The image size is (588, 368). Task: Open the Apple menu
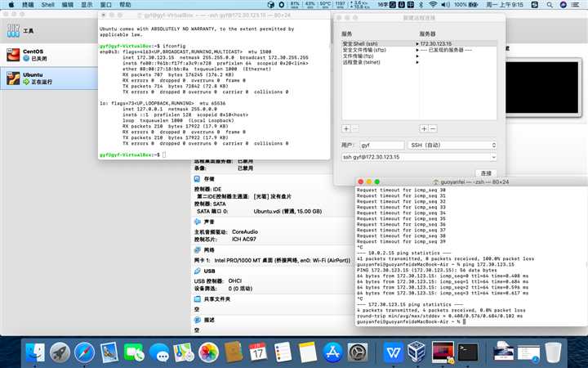click(11, 5)
